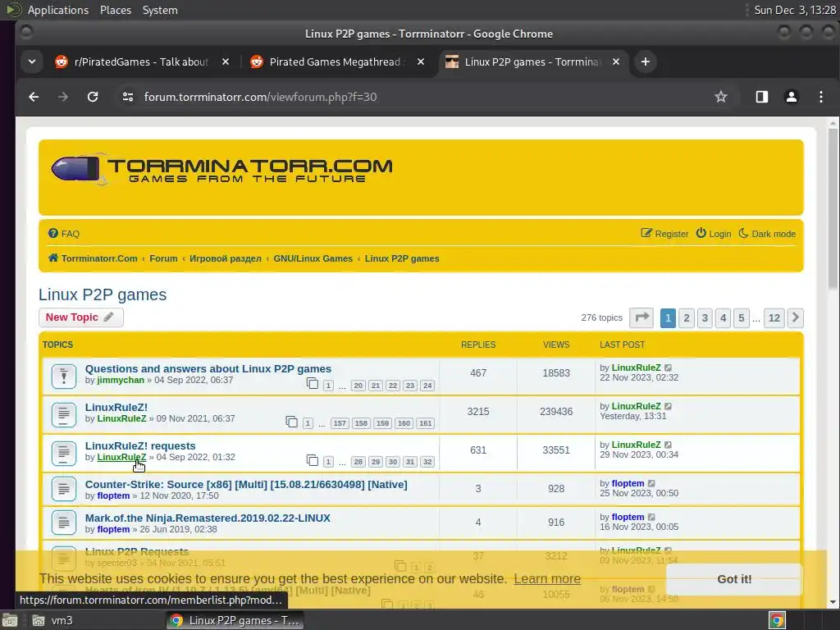Viewport: 840px width, 630px height.
Task: Go back with the browser back arrow
Action: [x=34, y=97]
